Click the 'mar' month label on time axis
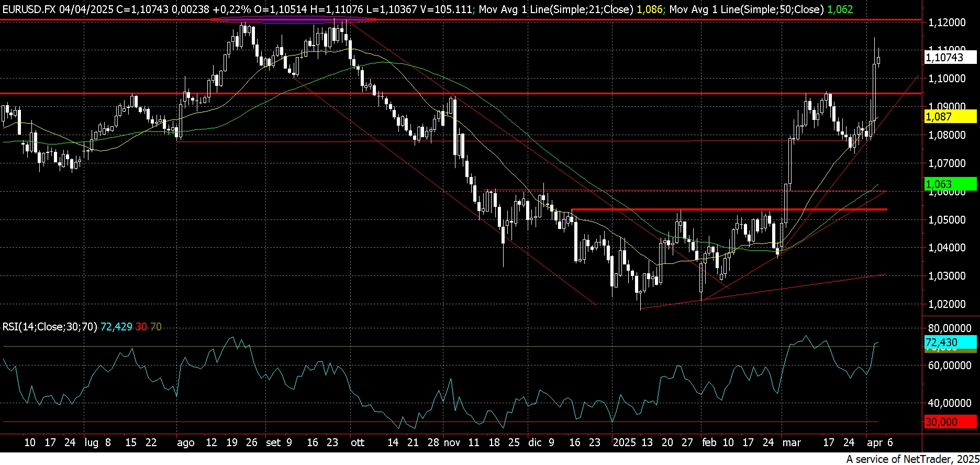 [x=792, y=443]
